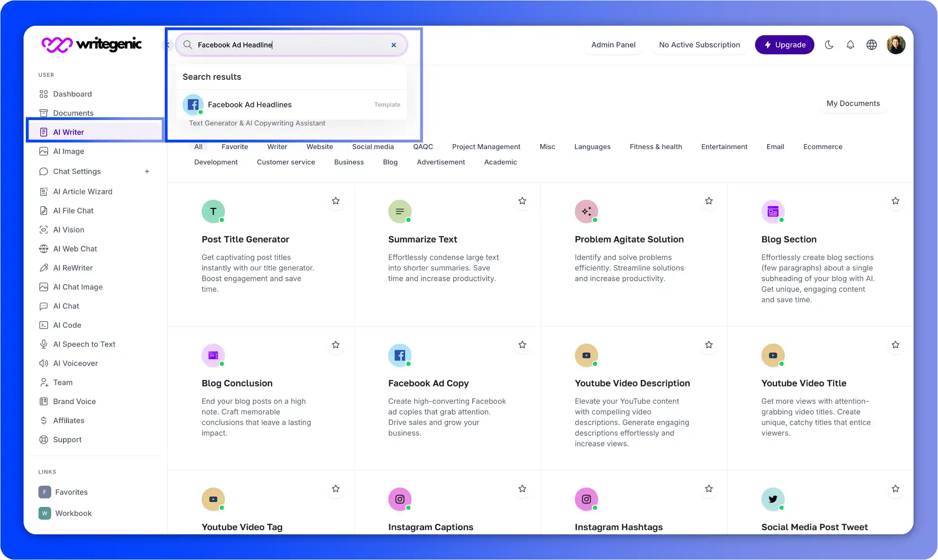Image resolution: width=938 pixels, height=560 pixels.
Task: Open AI Image in the sidebar
Action: pyautogui.click(x=68, y=151)
